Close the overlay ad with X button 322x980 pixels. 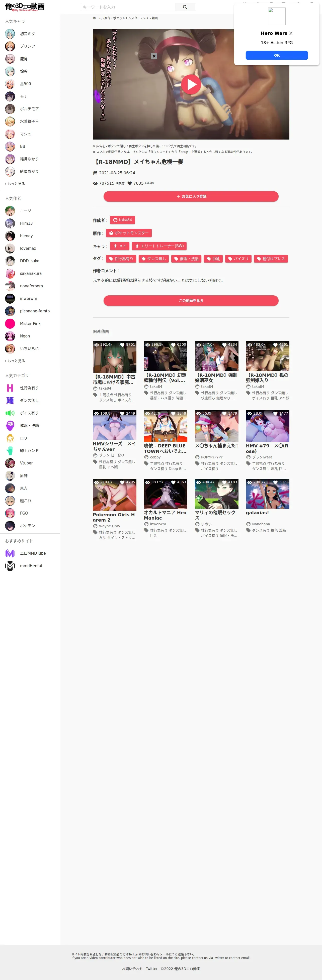154,56
